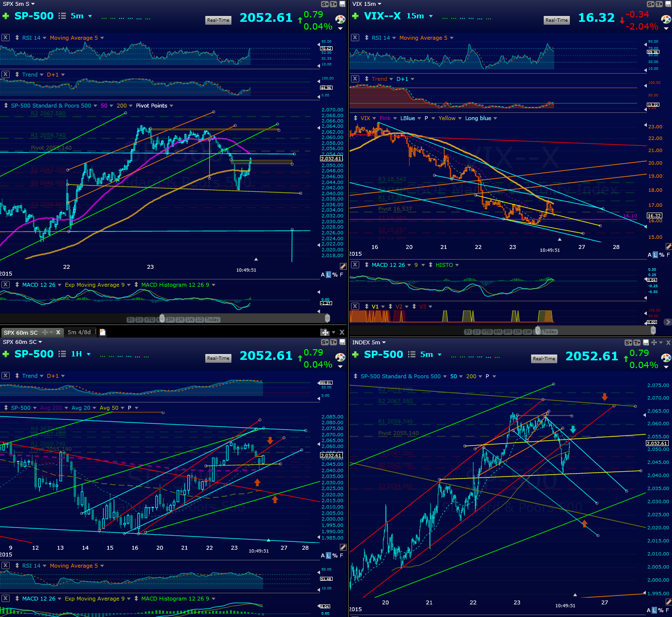Open VIX 15m title menu

(x=367, y=4)
